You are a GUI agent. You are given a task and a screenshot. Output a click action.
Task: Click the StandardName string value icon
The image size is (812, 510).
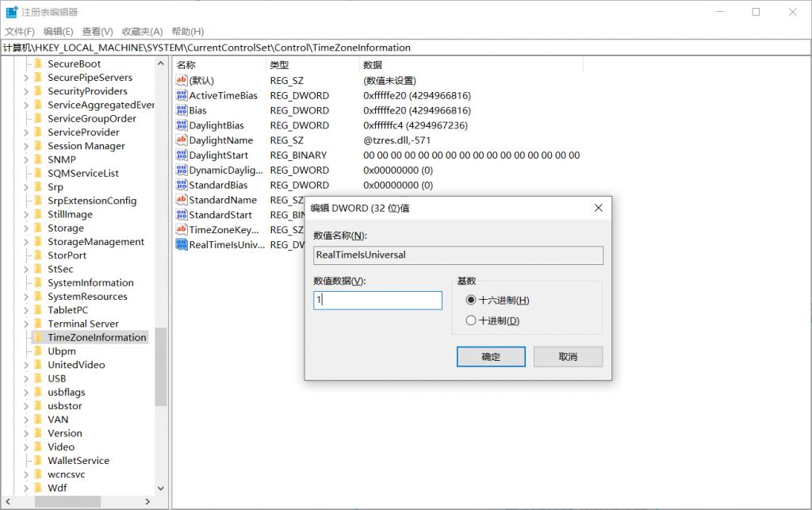coord(182,200)
